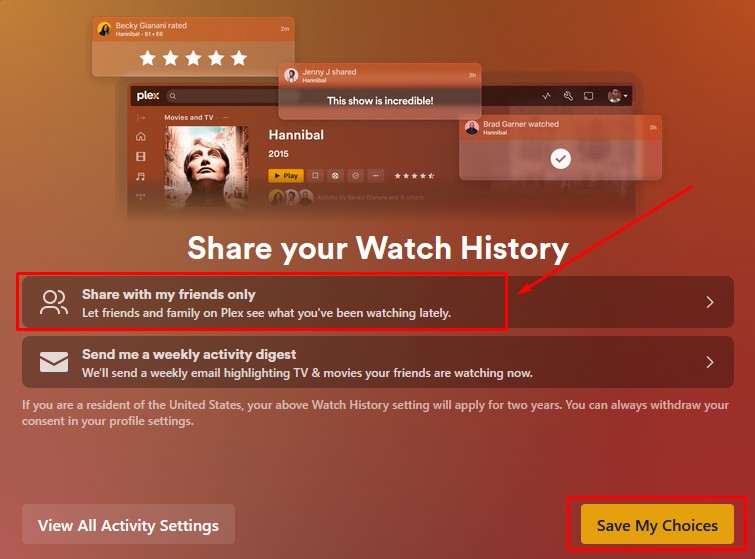Open the film library icon in the sidebar

click(141, 156)
